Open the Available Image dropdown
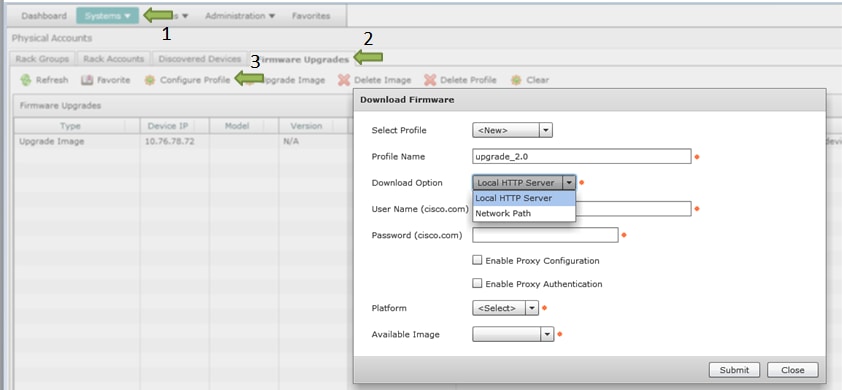The image size is (842, 390). (x=512, y=334)
